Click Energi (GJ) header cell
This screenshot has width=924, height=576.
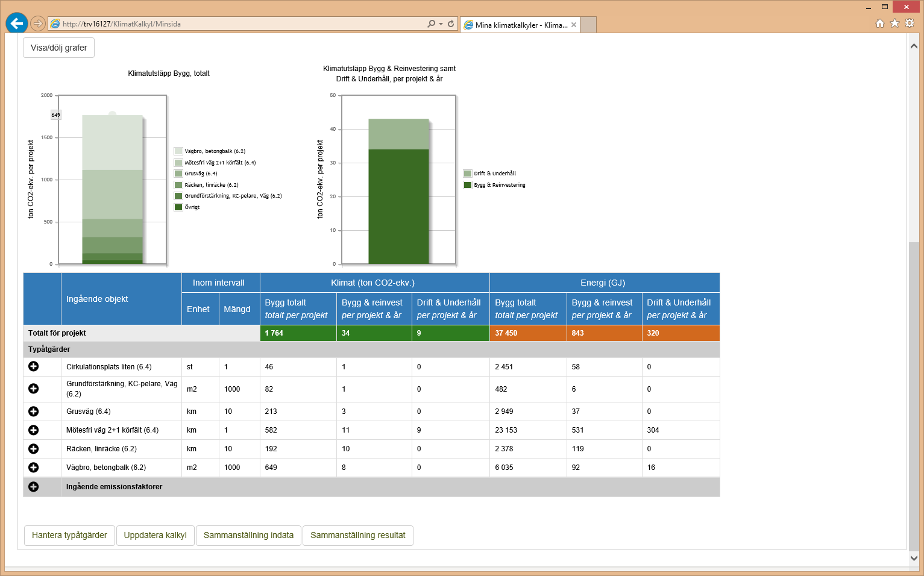coord(605,283)
